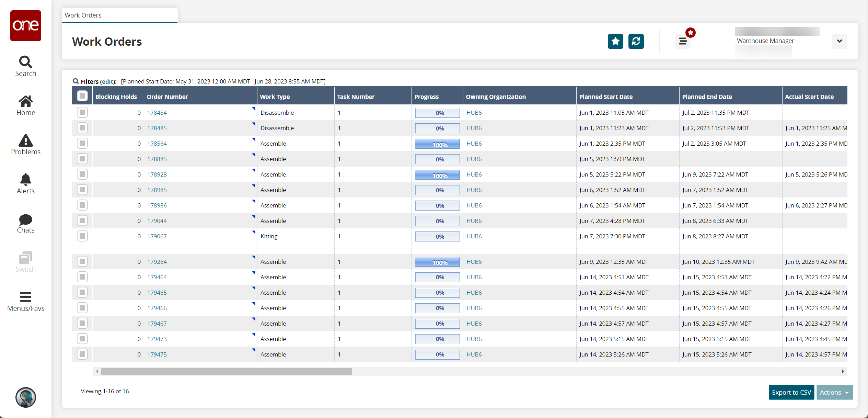
Task: Click the Switch windows icon
Action: 25,262
